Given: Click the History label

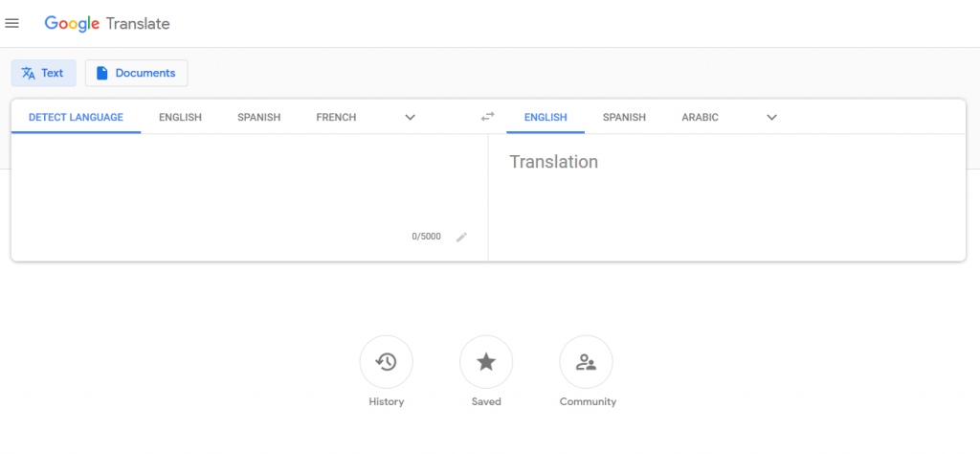Looking at the screenshot, I should [387, 402].
